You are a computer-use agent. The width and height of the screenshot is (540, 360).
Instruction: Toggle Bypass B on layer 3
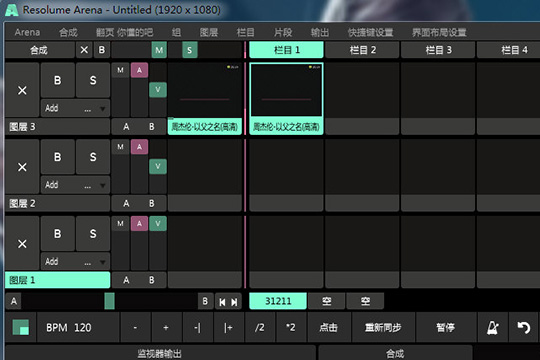coord(58,80)
